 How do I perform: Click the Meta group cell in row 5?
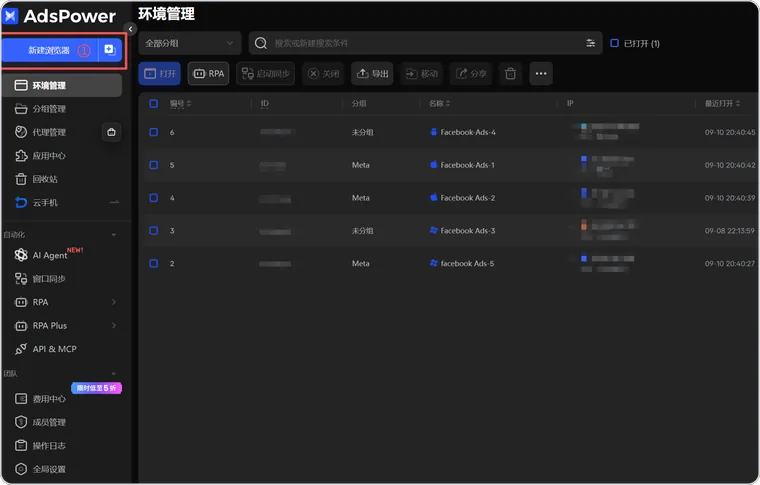pos(361,165)
